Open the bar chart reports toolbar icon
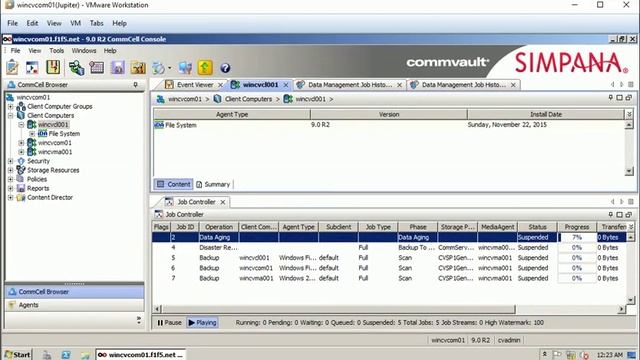 pos(138,67)
